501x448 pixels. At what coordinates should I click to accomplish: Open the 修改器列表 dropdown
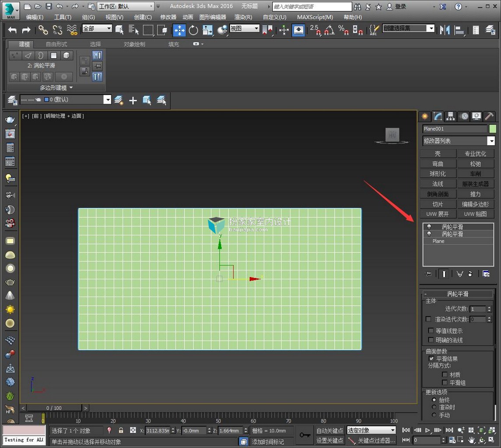459,141
